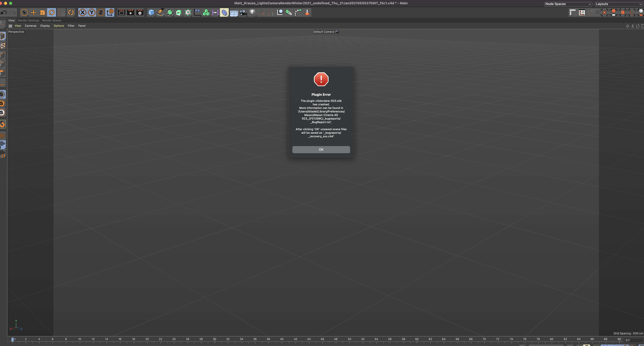Click OK in Plugin Error dialog
Viewport: 644px width, 346px height.
click(321, 149)
